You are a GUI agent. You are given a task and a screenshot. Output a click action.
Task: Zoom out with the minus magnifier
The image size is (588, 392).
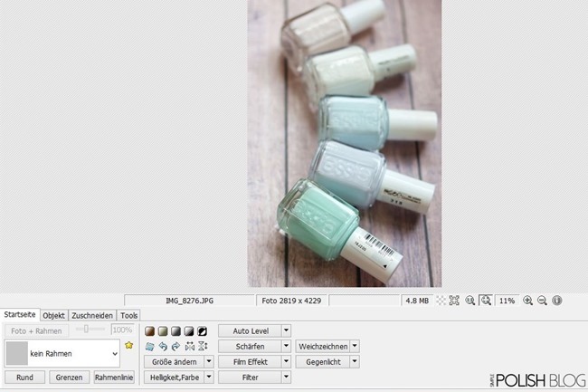point(542,301)
